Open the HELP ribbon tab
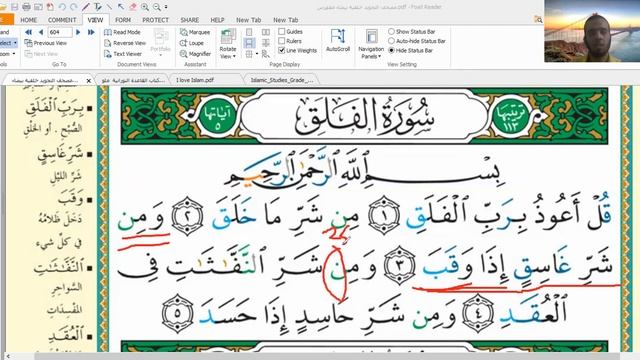 (217, 20)
